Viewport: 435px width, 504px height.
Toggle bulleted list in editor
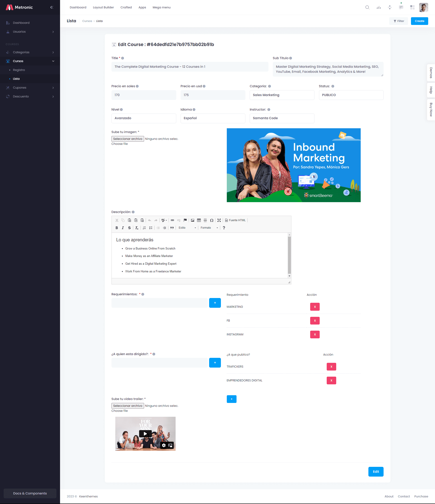(x=151, y=228)
